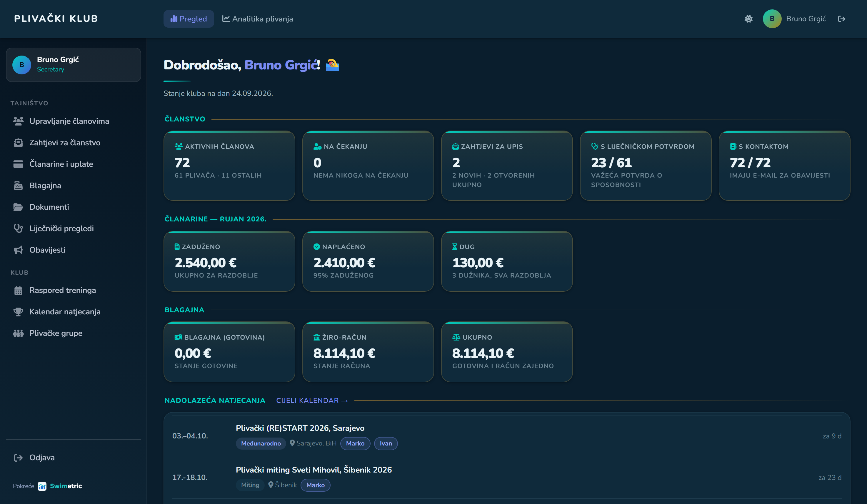Click the Ukupno balance card

[x=507, y=352]
